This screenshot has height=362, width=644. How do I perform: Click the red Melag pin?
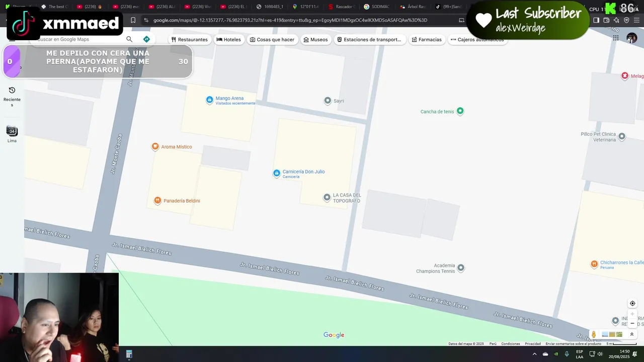(625, 76)
